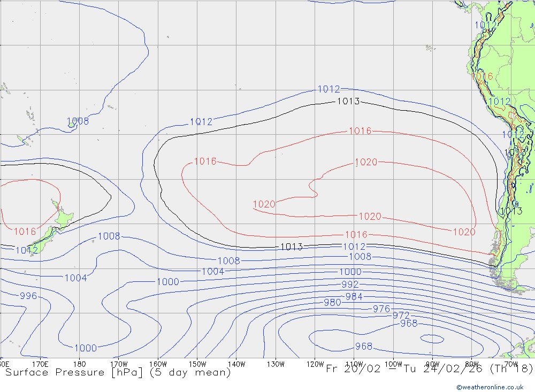535x392 pixels.
Task: Select the 150W longitude axis label
Action: 197,364
